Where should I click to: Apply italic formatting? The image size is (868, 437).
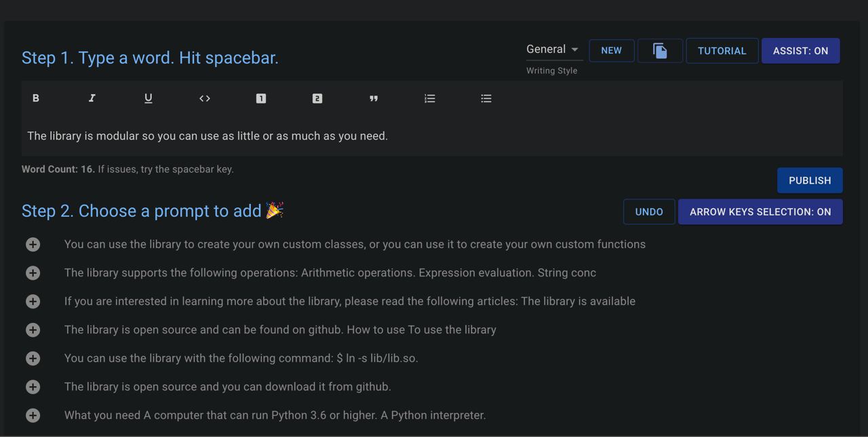pos(92,98)
